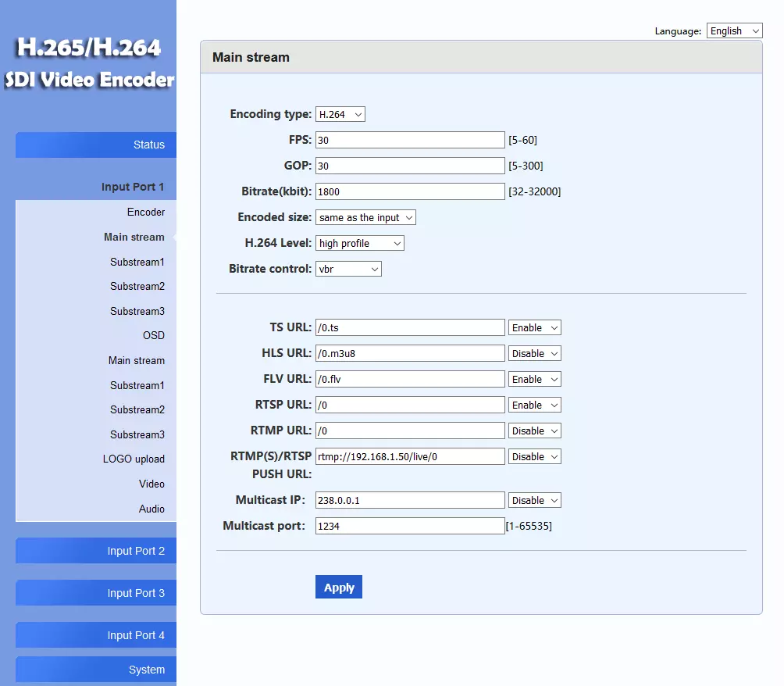Click the Apply button

[338, 587]
